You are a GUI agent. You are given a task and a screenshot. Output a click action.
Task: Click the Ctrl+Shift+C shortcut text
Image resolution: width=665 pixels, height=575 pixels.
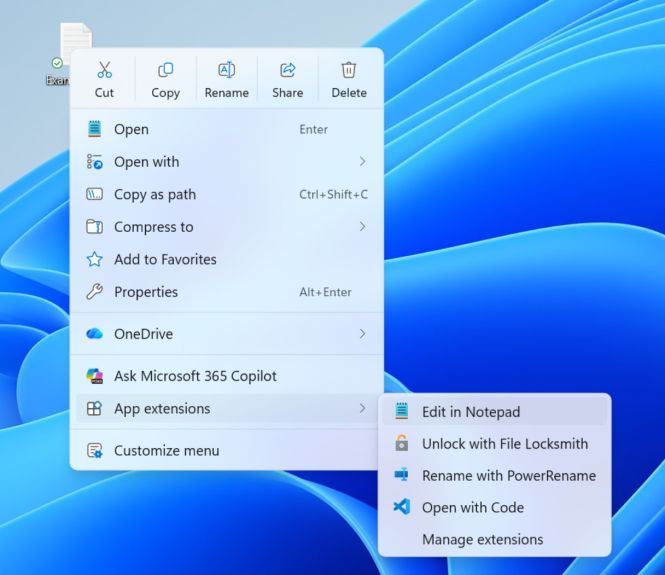pos(333,194)
